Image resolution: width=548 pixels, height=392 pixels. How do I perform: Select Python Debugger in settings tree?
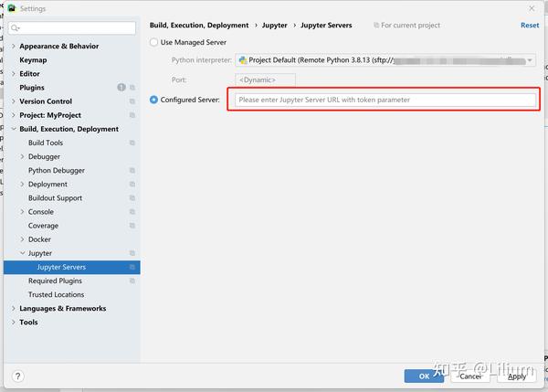(x=57, y=170)
